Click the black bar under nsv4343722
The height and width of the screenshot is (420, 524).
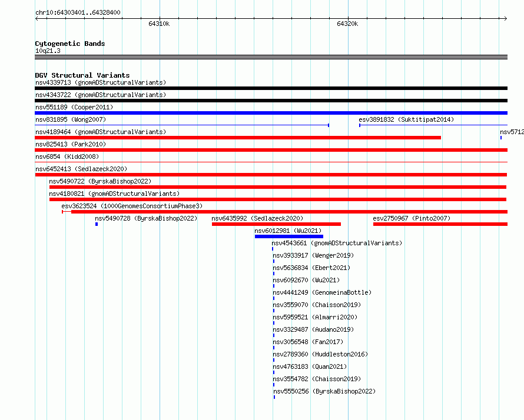coord(271,101)
